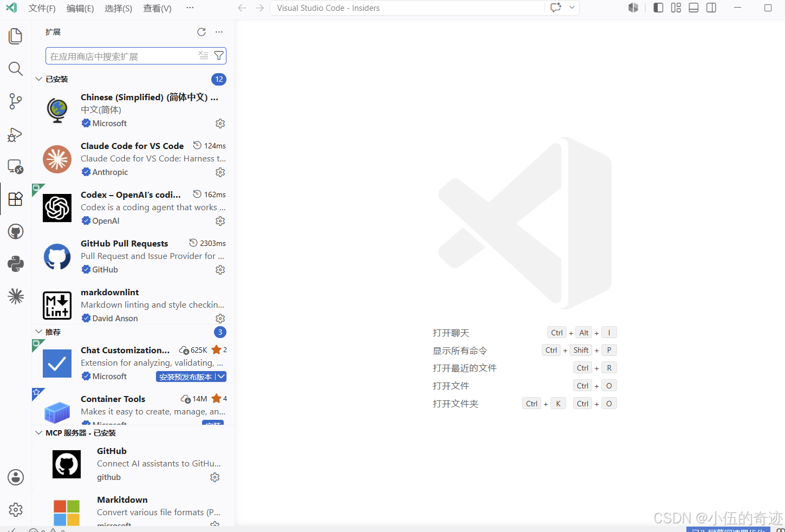Open the Explorer view in activity bar

point(16,36)
